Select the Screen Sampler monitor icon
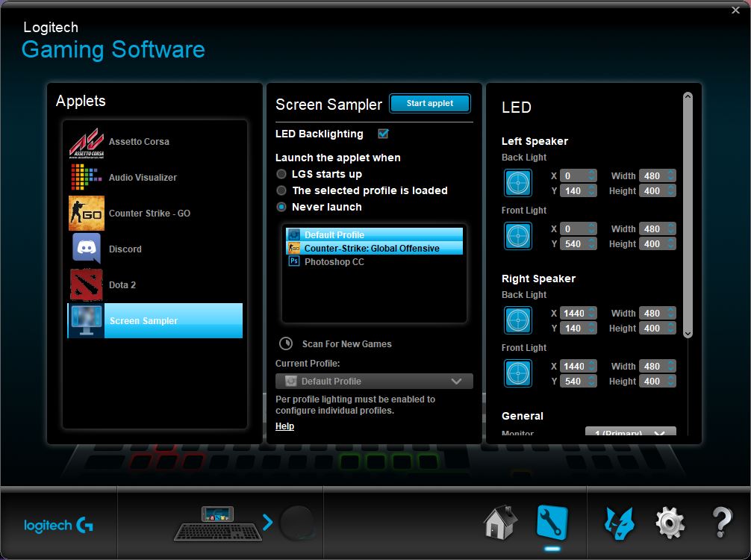This screenshot has width=751, height=560. pyautogui.click(x=86, y=320)
